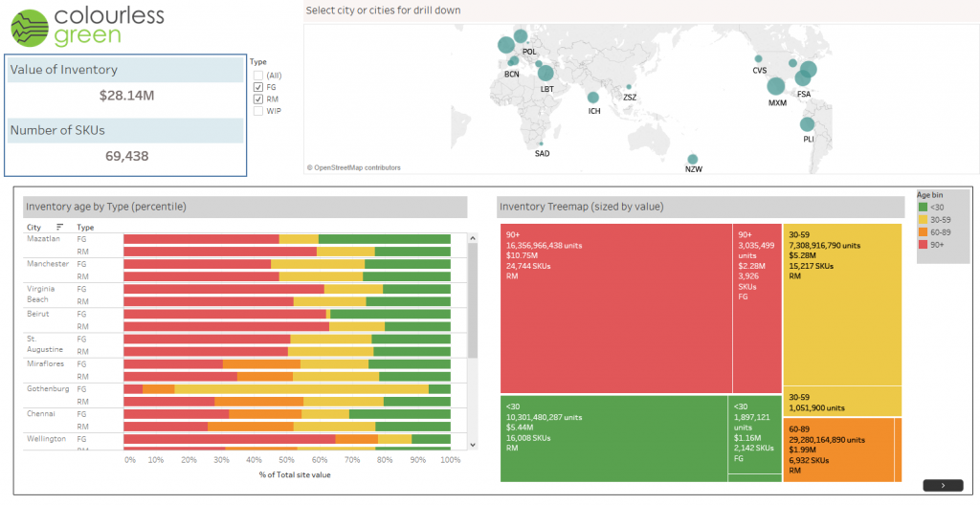Viewport: 980px width, 505px height.
Task: Uncheck the FG type filter
Action: click(x=258, y=87)
